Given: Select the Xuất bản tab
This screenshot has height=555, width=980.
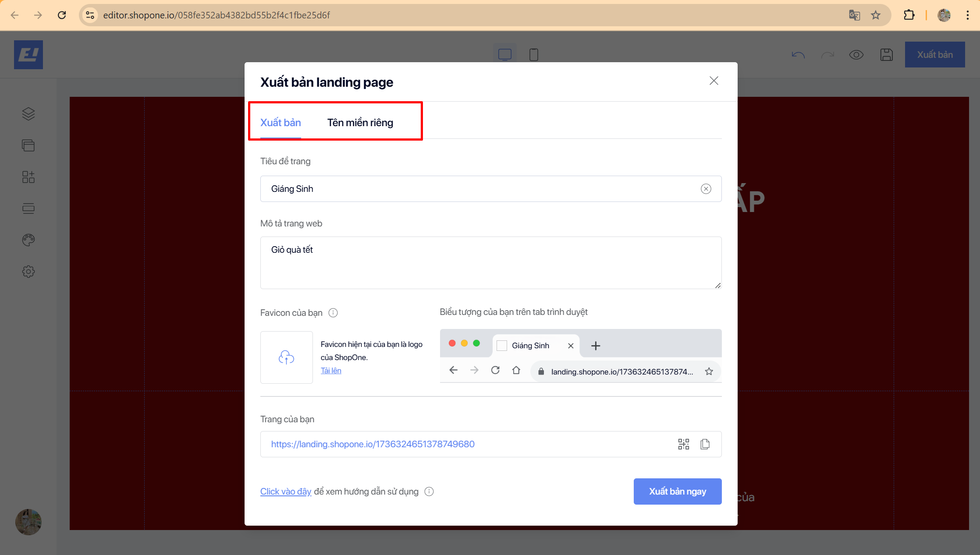Looking at the screenshot, I should pyautogui.click(x=281, y=123).
